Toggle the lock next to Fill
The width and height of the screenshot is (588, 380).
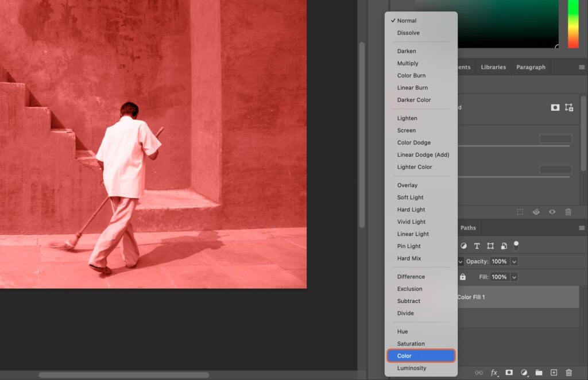(x=463, y=277)
